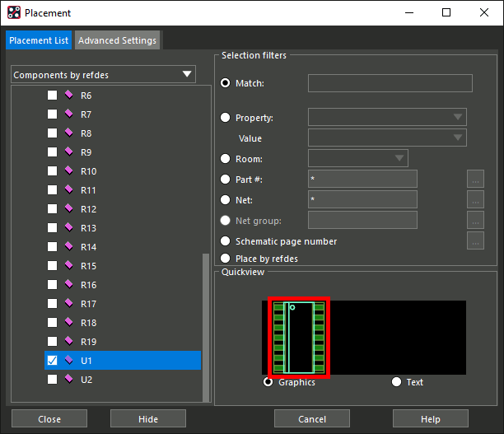Click the U1 footprint in Quickview
This screenshot has width=504, height=434.
299,338
